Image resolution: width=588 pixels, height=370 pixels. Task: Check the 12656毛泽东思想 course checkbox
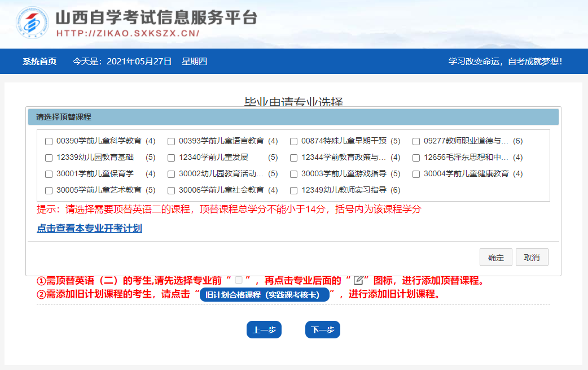point(416,158)
